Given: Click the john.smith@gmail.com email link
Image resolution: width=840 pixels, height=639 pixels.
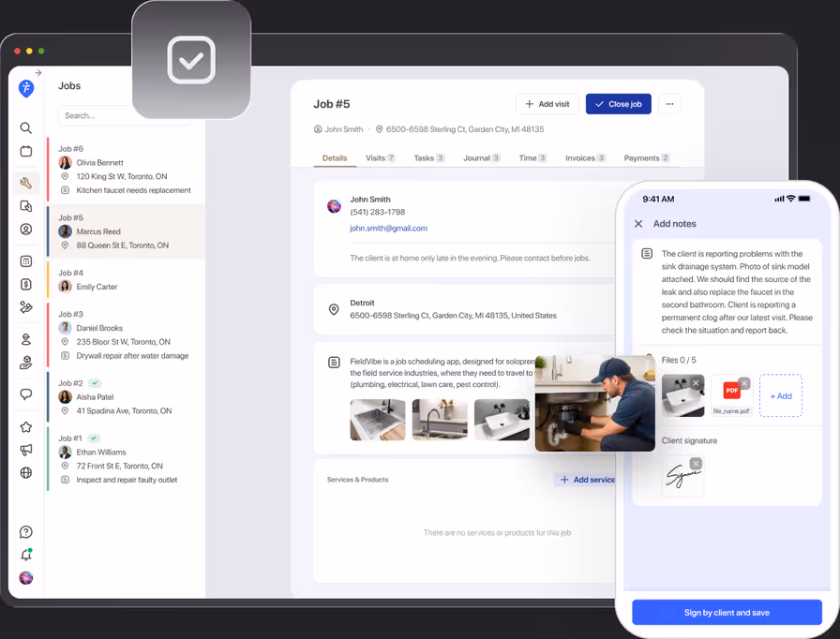Looking at the screenshot, I should pos(388,228).
